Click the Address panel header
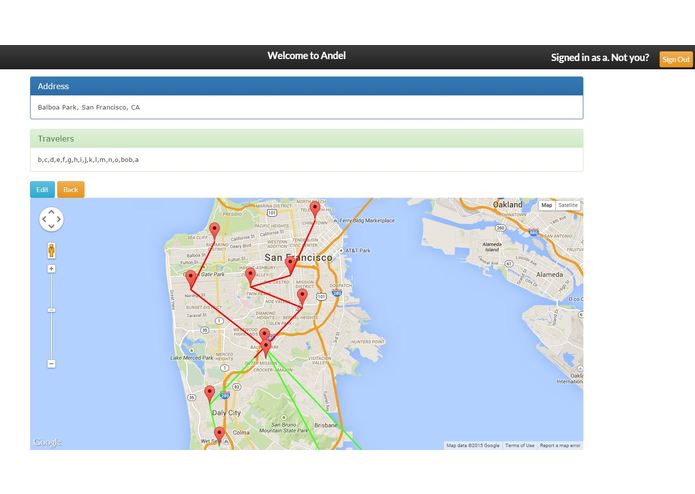This screenshot has height=494, width=695. [307, 86]
